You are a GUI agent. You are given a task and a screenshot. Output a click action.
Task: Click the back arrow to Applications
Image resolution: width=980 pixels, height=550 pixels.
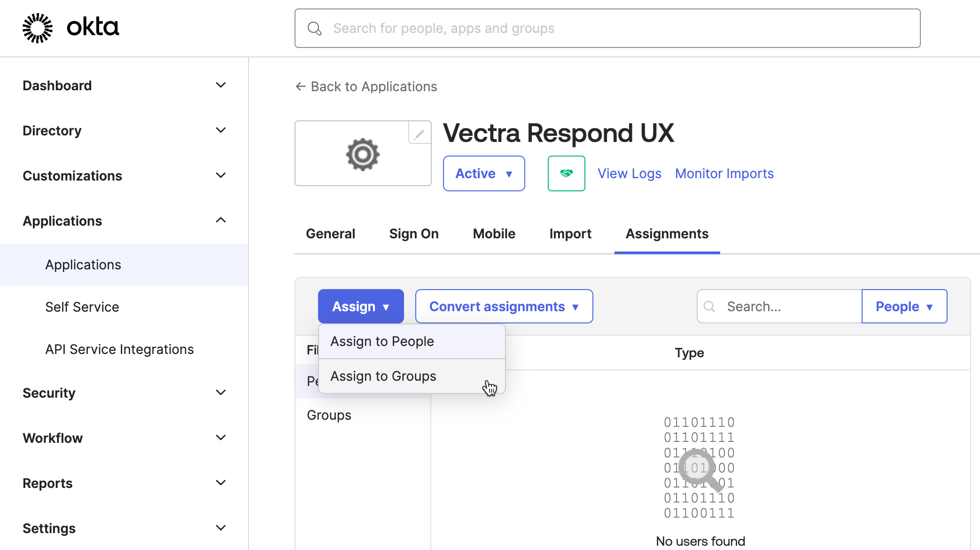(301, 86)
